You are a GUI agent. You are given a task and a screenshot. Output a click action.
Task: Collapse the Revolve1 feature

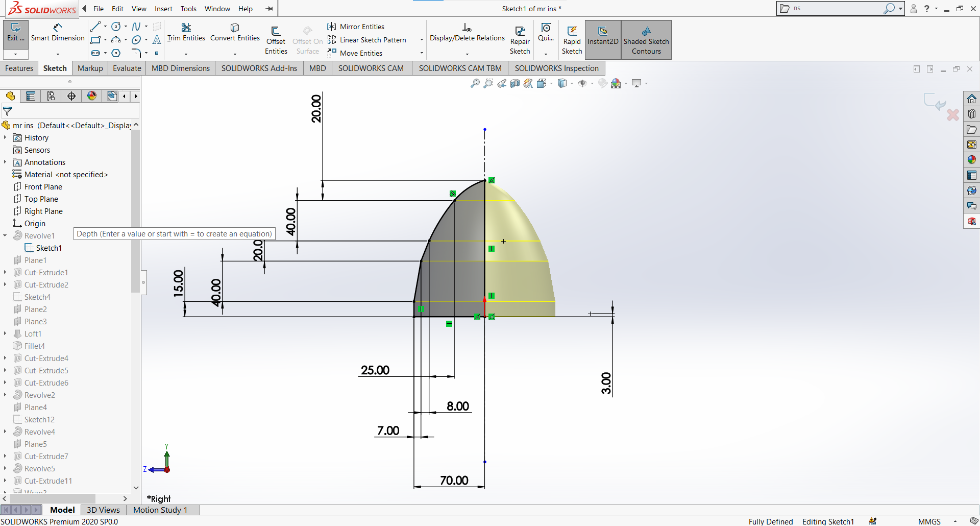[x=5, y=235]
